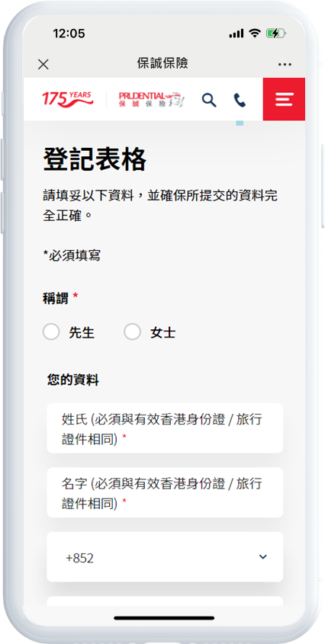The image size is (325, 644).
Task: Tap the 保誠保險 page title bar
Action: tap(162, 63)
